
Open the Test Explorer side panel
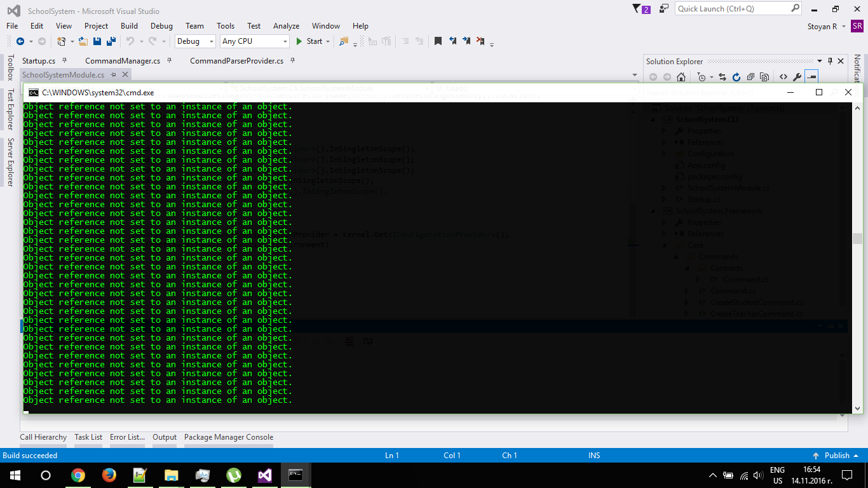coord(10,109)
